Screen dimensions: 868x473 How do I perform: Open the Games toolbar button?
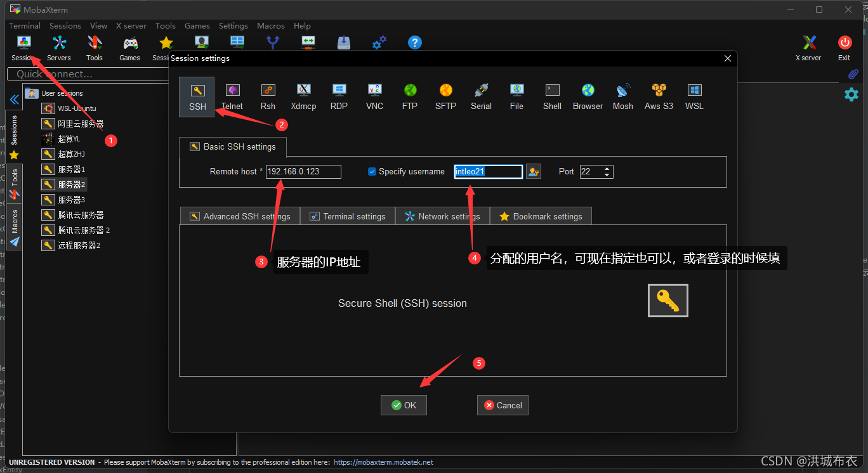pyautogui.click(x=130, y=48)
